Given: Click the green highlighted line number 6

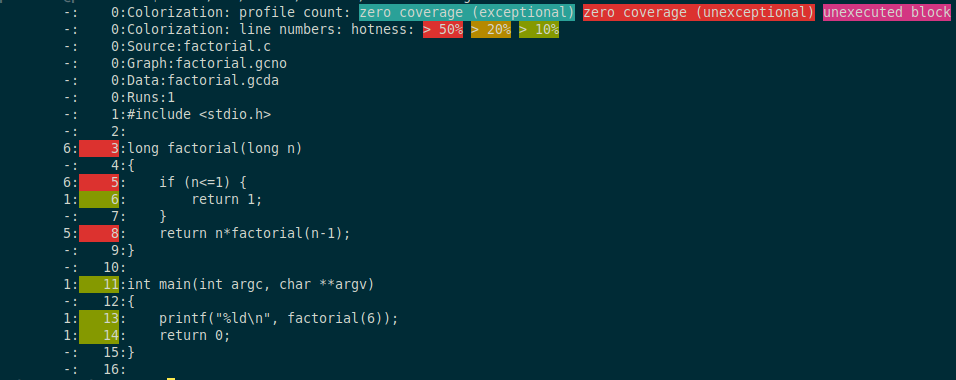Looking at the screenshot, I should coord(99,199).
